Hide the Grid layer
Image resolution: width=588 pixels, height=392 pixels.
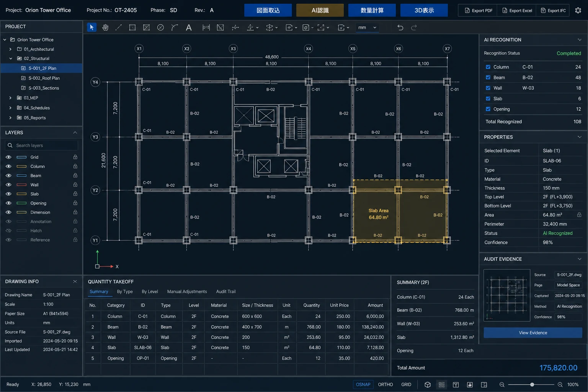point(8,157)
